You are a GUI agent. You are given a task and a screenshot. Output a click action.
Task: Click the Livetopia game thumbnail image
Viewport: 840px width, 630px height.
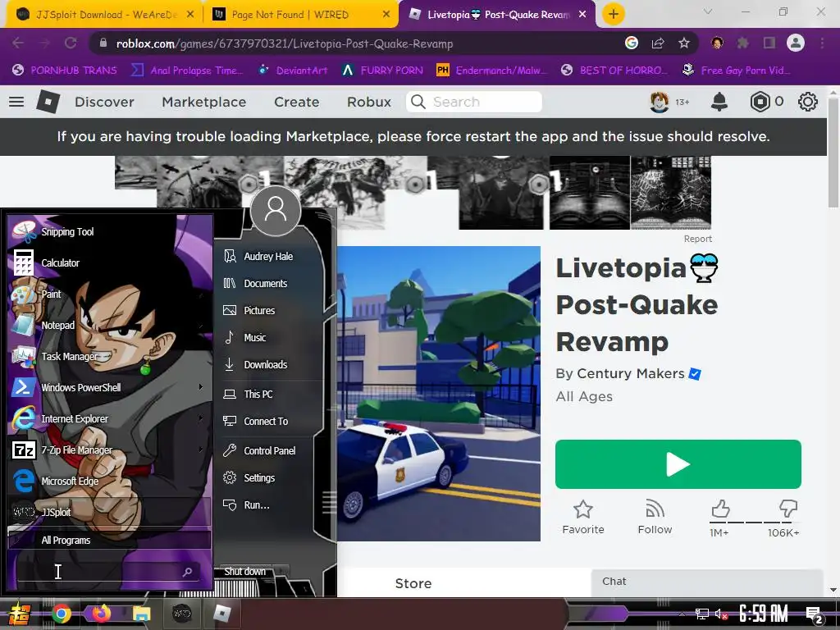[x=438, y=394]
